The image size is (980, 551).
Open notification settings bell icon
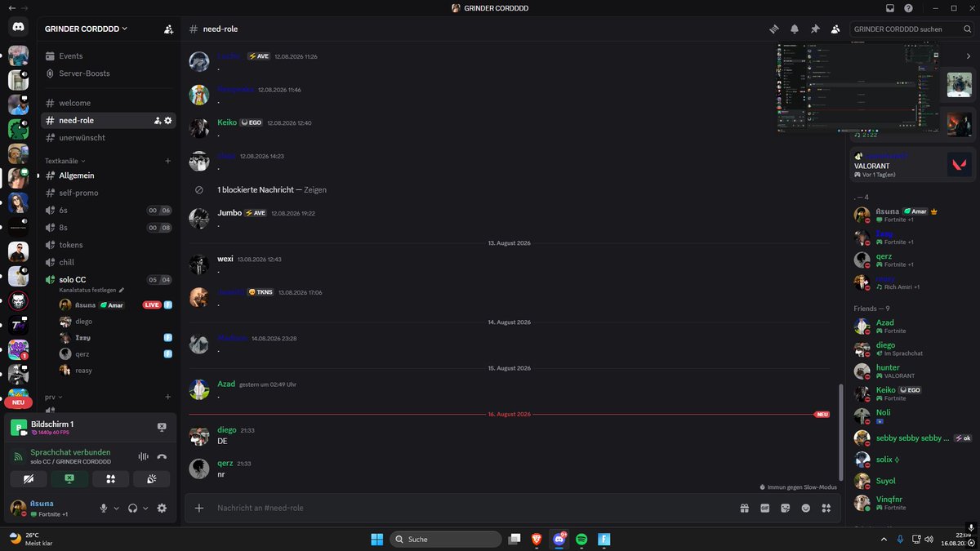[x=795, y=29]
